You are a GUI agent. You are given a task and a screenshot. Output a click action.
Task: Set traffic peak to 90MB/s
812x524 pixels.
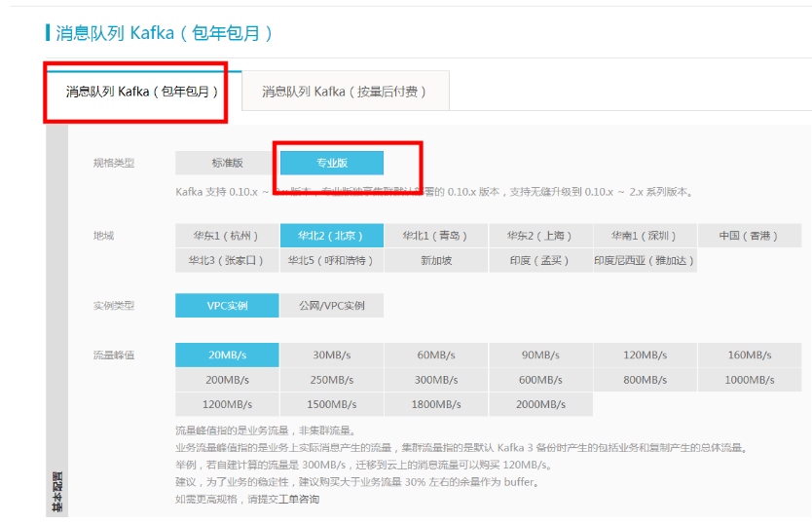tap(540, 356)
